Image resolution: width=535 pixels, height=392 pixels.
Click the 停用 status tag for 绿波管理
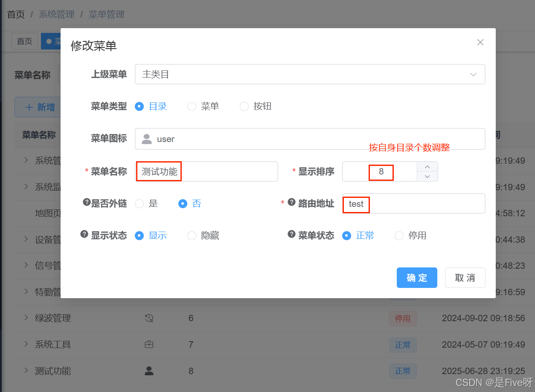(403, 319)
